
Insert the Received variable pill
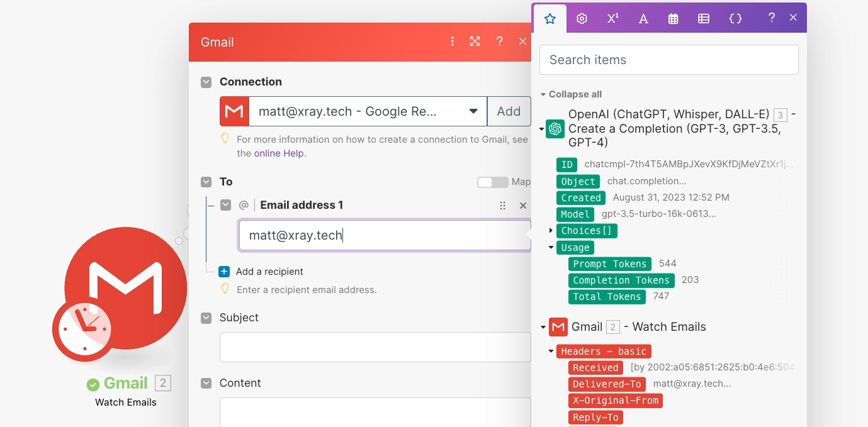tap(595, 368)
